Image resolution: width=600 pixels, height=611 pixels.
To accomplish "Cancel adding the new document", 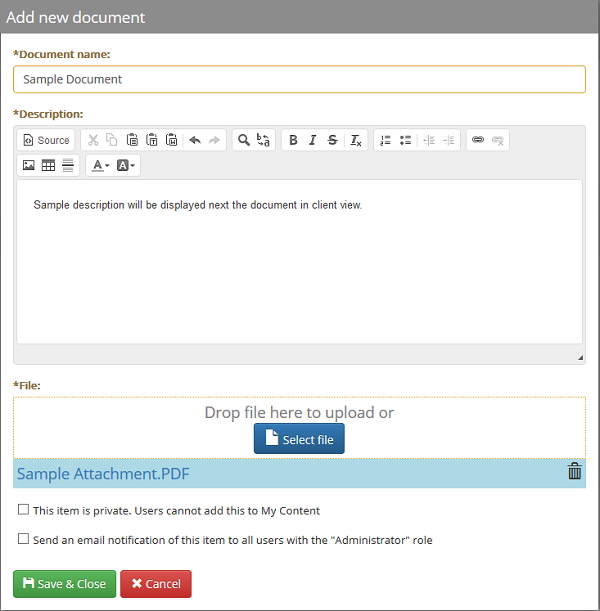I will [155, 584].
